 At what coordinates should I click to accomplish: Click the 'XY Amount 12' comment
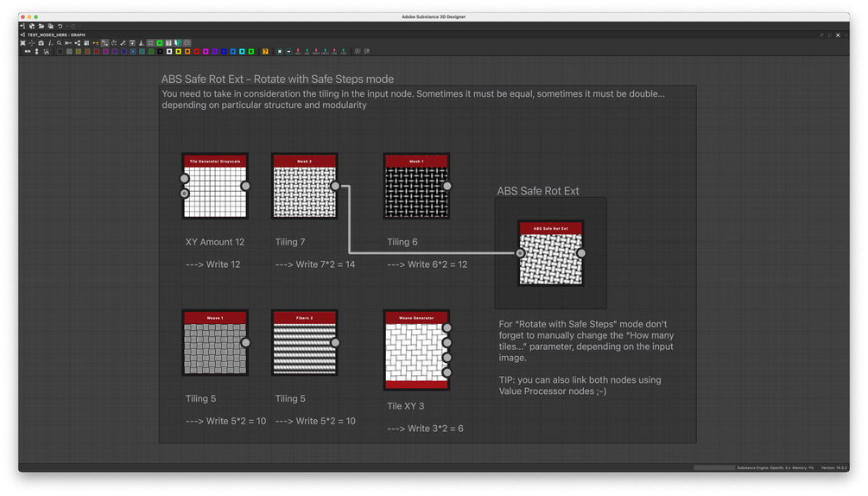click(215, 242)
